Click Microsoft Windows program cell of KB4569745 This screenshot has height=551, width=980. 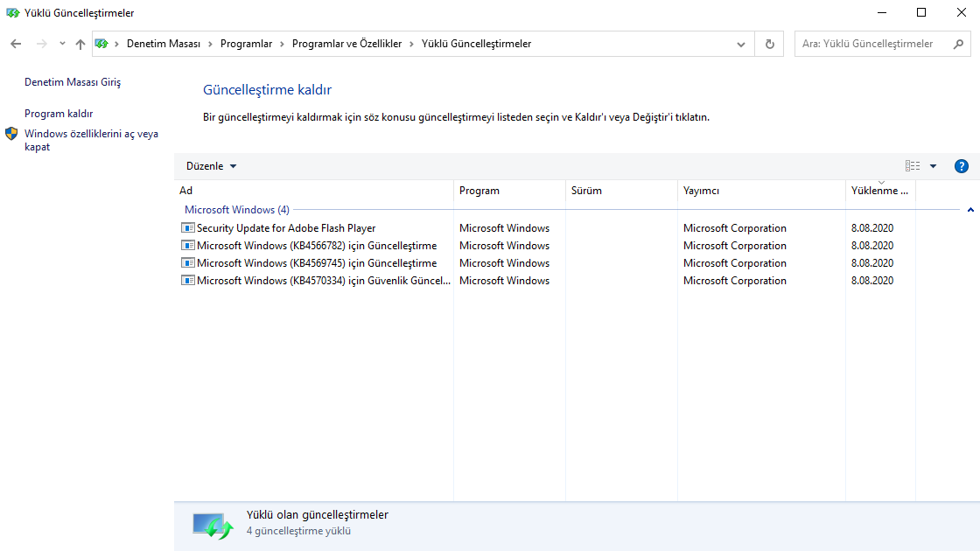[504, 263]
